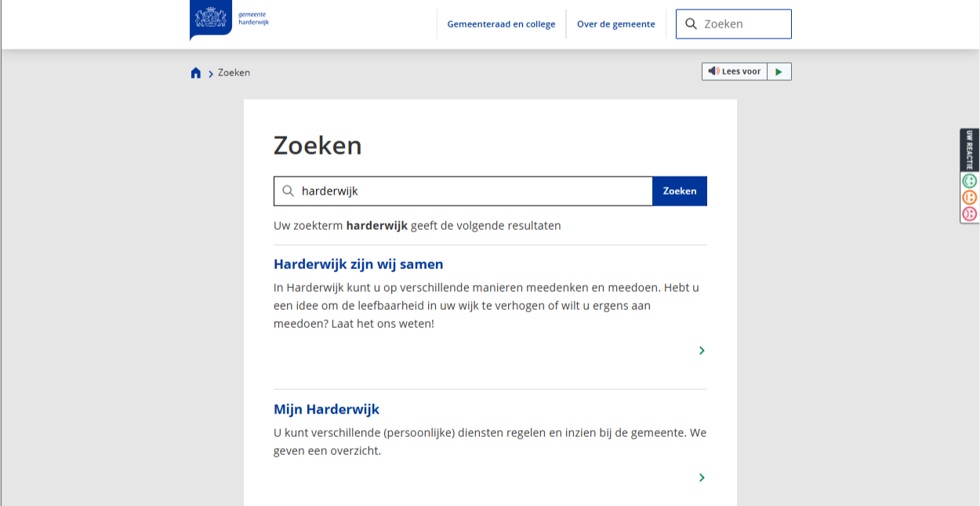Screen dimensions: 980x506
Task: Open the Harderwijk zijn wij samen link
Action: click(358, 264)
